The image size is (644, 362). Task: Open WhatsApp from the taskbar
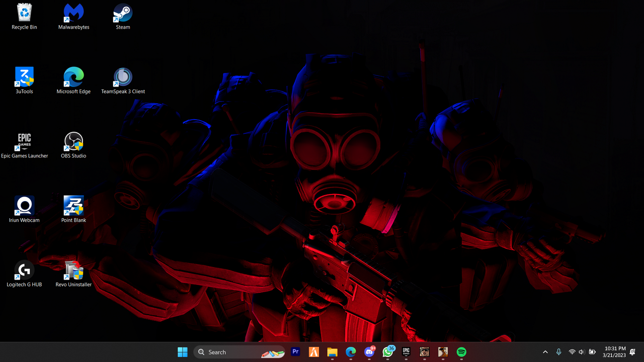[x=387, y=352]
